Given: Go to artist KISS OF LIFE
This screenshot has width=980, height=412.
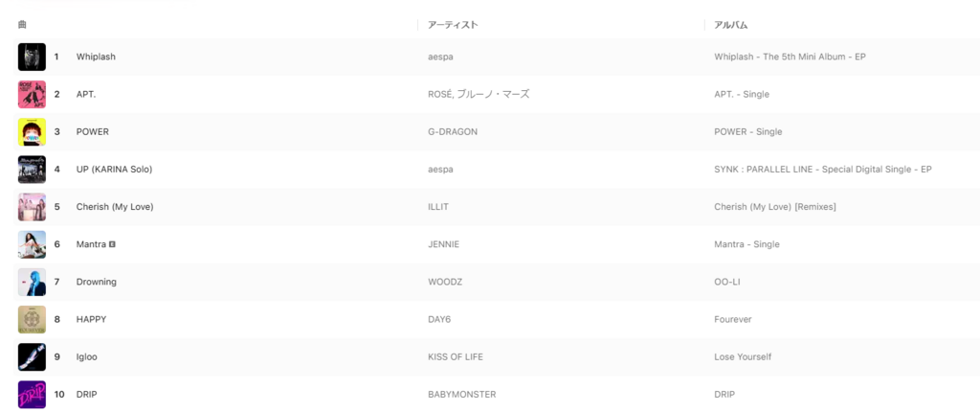Looking at the screenshot, I should (456, 356).
